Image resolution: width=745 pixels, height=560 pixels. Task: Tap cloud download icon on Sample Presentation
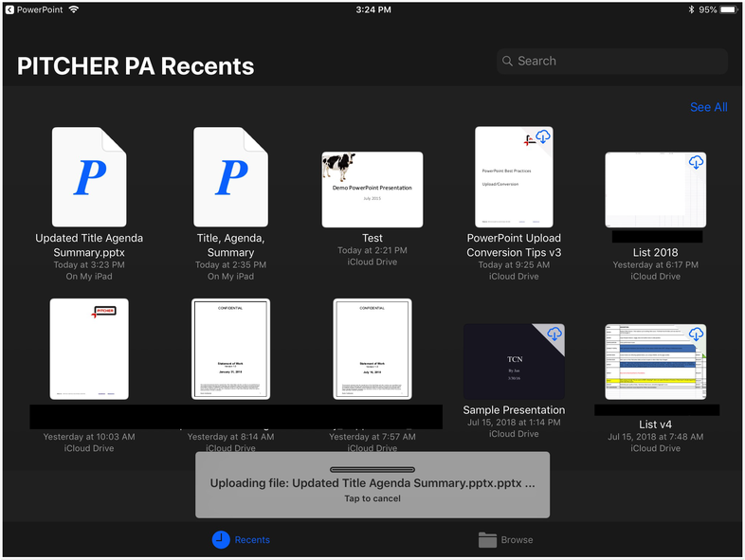[x=554, y=334]
